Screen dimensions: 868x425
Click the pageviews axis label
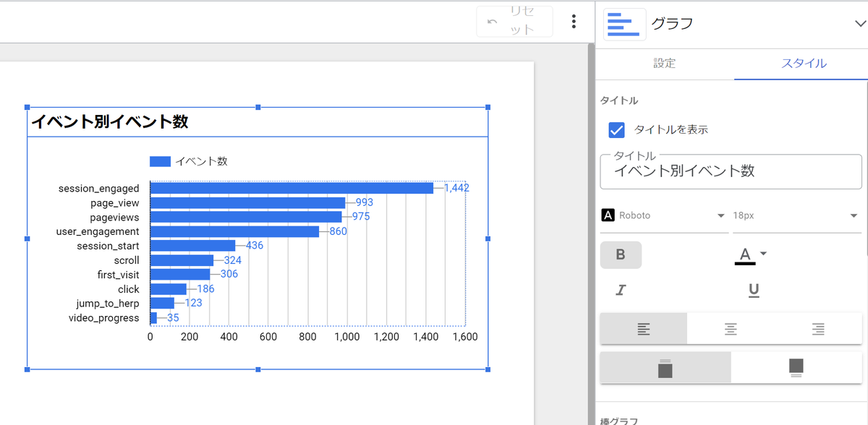point(114,217)
